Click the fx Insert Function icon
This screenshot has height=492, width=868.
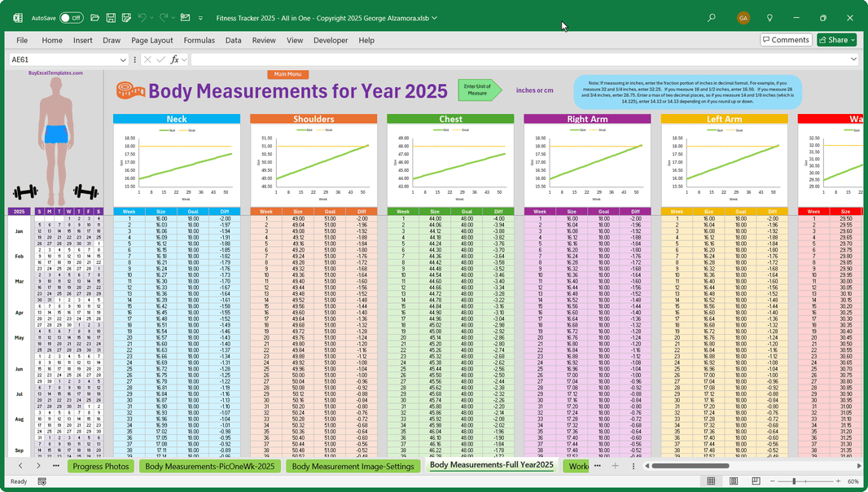(x=176, y=59)
